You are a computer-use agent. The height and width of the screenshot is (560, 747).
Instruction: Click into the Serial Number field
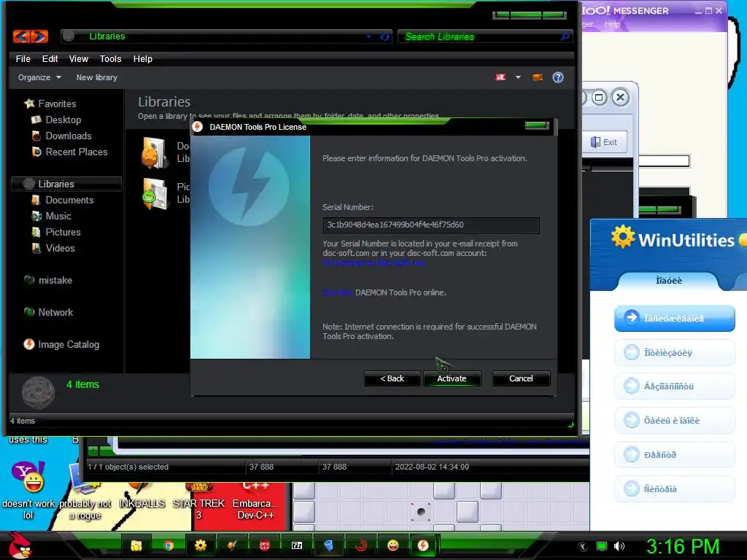point(431,225)
